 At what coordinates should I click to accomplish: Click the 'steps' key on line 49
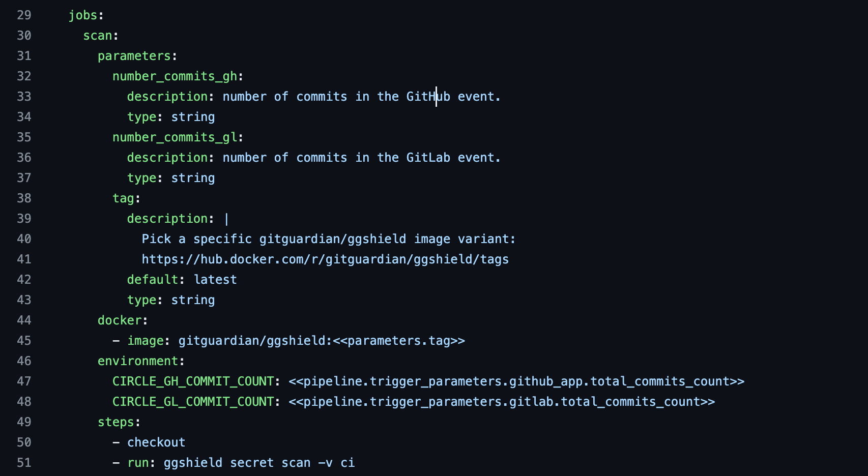[x=116, y=422]
